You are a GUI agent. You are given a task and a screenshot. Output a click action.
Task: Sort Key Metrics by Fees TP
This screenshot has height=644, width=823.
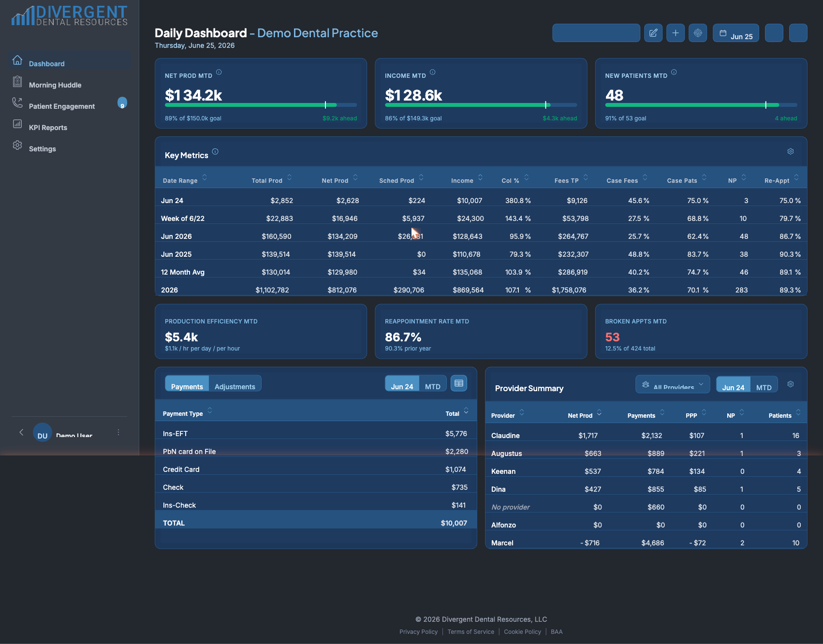tap(572, 179)
